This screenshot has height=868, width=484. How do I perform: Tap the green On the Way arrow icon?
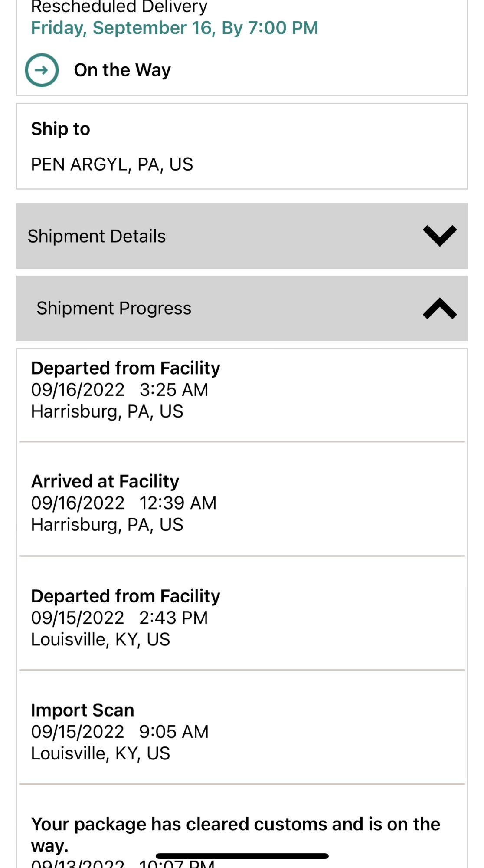click(42, 70)
